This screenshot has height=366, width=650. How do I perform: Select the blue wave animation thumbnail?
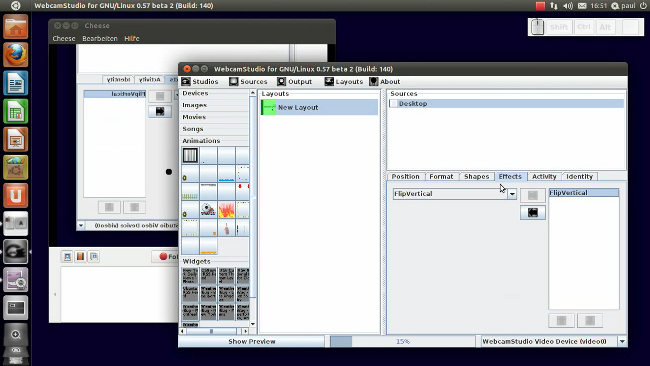(x=226, y=174)
